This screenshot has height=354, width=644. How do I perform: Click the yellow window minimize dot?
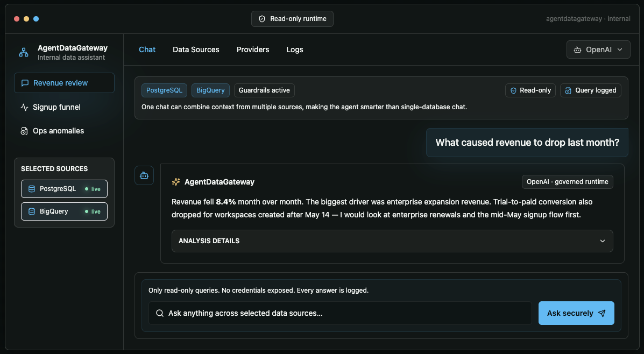[26, 19]
